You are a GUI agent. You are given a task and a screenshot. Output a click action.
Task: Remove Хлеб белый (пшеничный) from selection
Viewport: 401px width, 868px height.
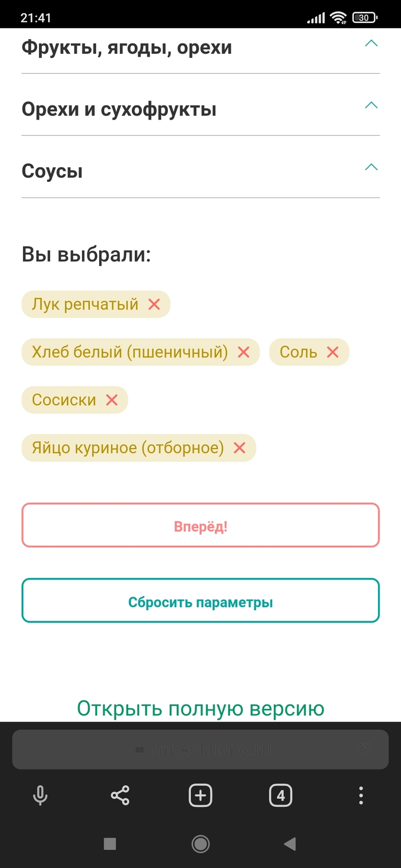243,352
